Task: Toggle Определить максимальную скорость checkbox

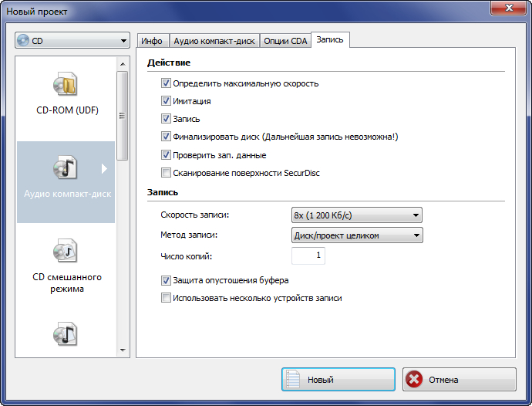Action: 166,83
